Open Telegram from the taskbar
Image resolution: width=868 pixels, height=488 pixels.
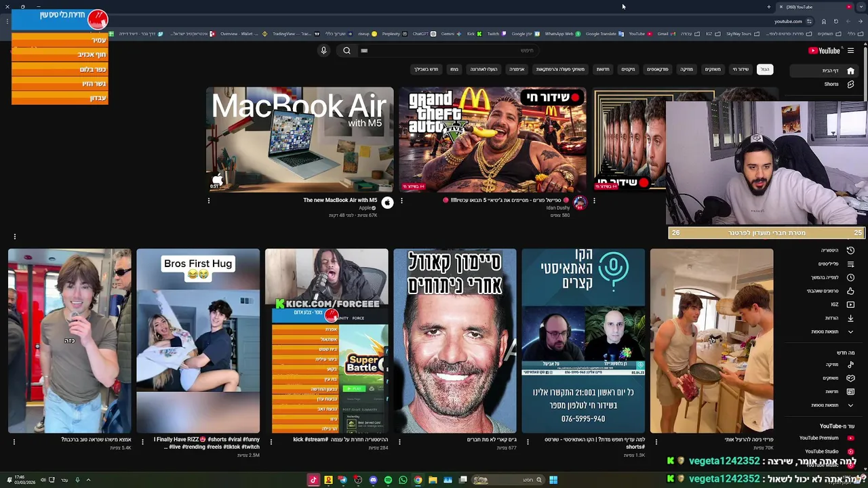click(x=343, y=480)
